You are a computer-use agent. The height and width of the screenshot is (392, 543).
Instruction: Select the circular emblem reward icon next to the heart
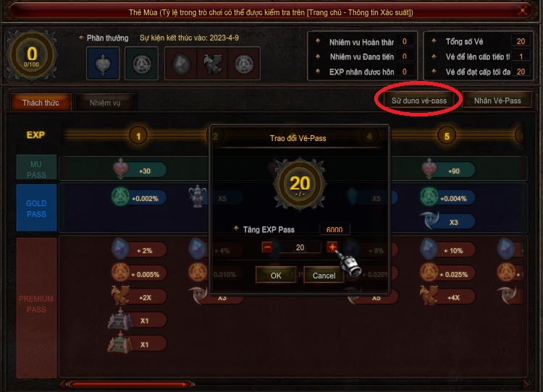click(142, 64)
